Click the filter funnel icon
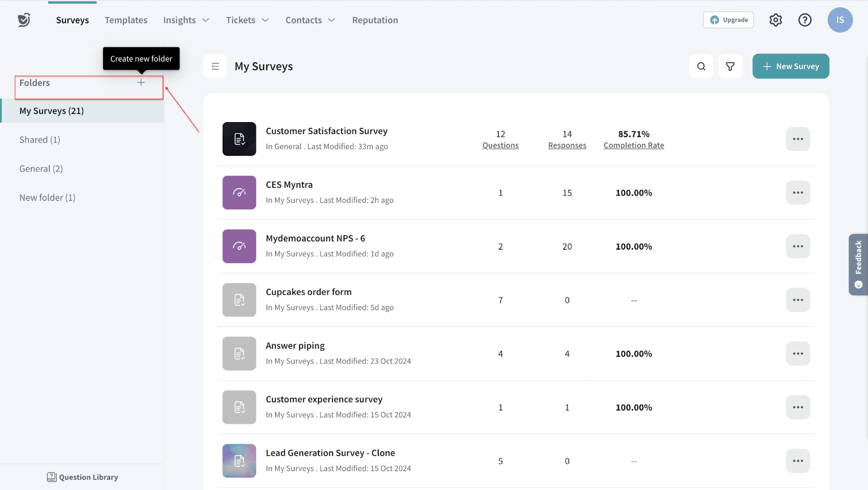The width and height of the screenshot is (868, 490). [730, 66]
